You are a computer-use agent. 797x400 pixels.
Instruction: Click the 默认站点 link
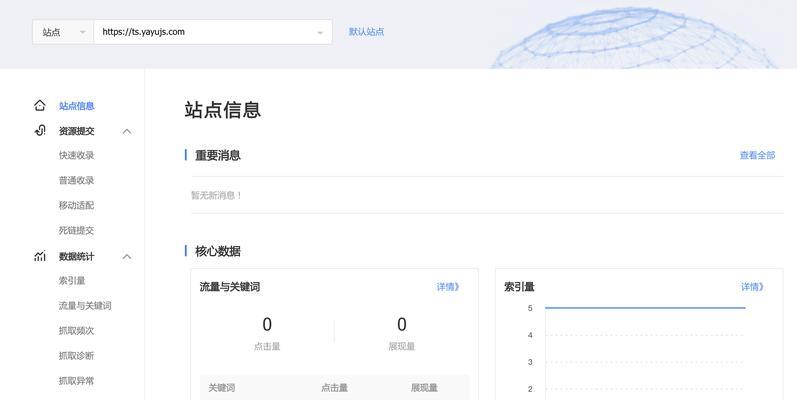pos(366,32)
